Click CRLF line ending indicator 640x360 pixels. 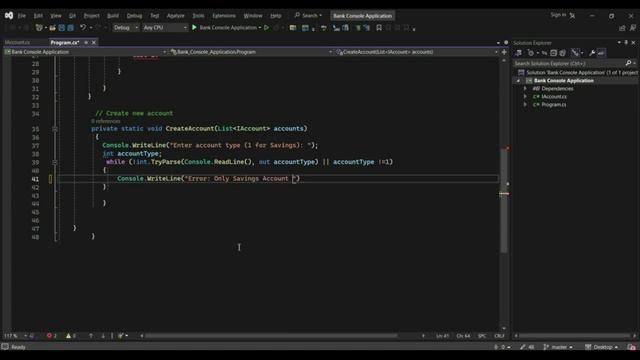(499, 336)
